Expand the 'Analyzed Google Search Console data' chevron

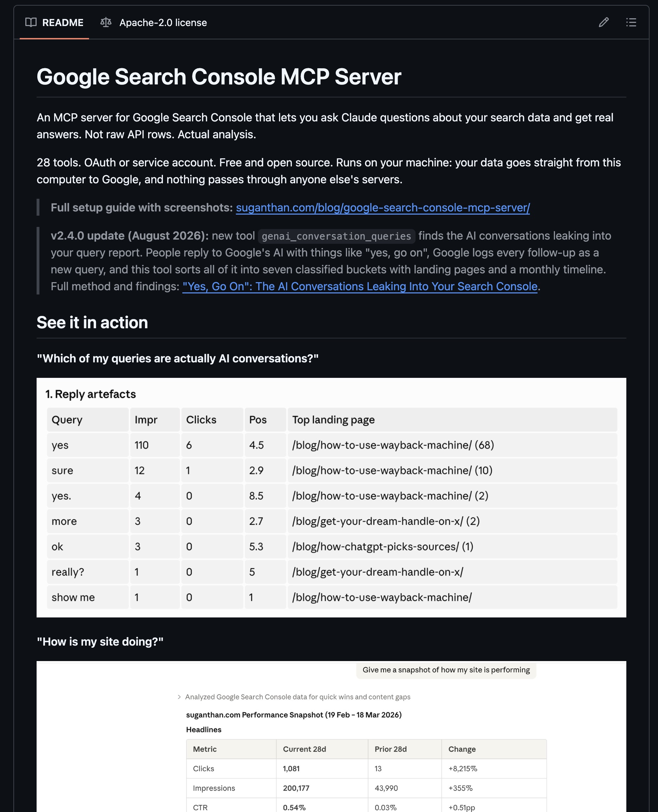[x=179, y=697]
